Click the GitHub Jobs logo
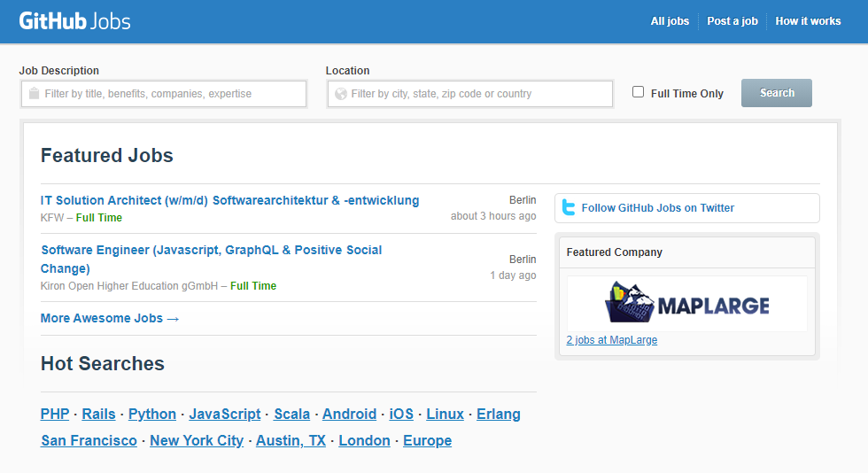The width and height of the screenshot is (868, 473). 74,21
